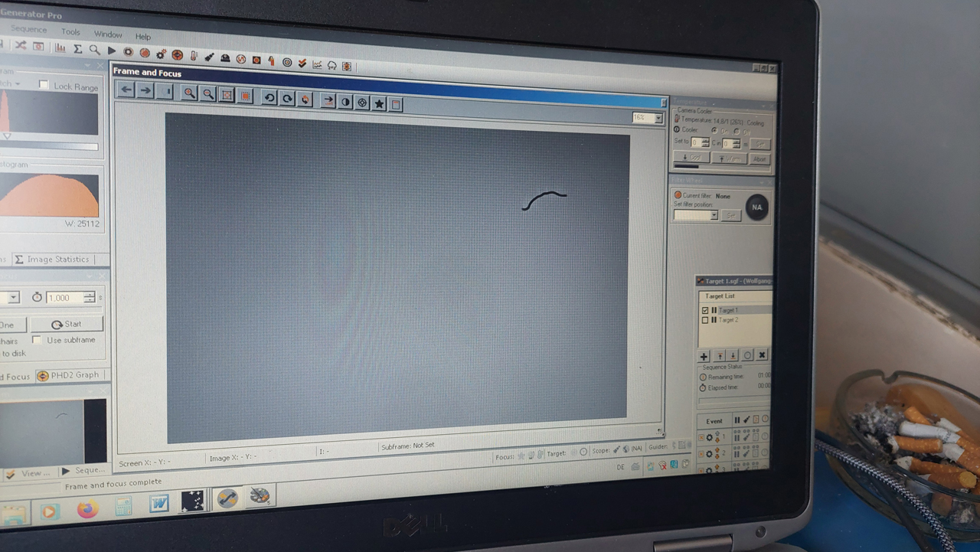Open Firefox from the taskbar

pyautogui.click(x=87, y=509)
